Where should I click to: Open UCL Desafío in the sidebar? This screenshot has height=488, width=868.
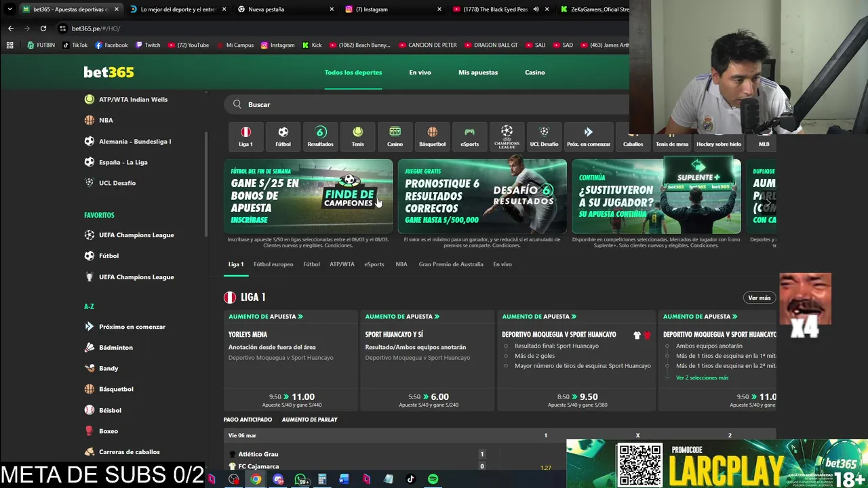tap(110, 183)
